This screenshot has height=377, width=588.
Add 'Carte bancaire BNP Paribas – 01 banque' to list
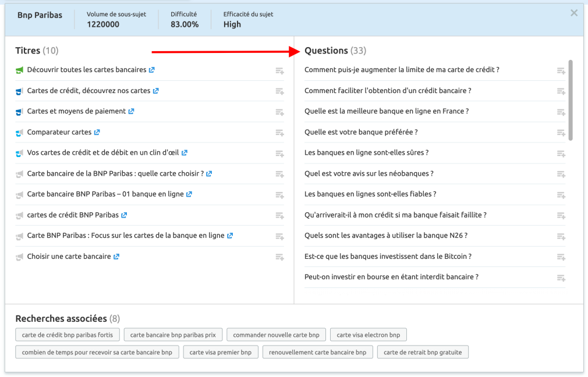(280, 195)
